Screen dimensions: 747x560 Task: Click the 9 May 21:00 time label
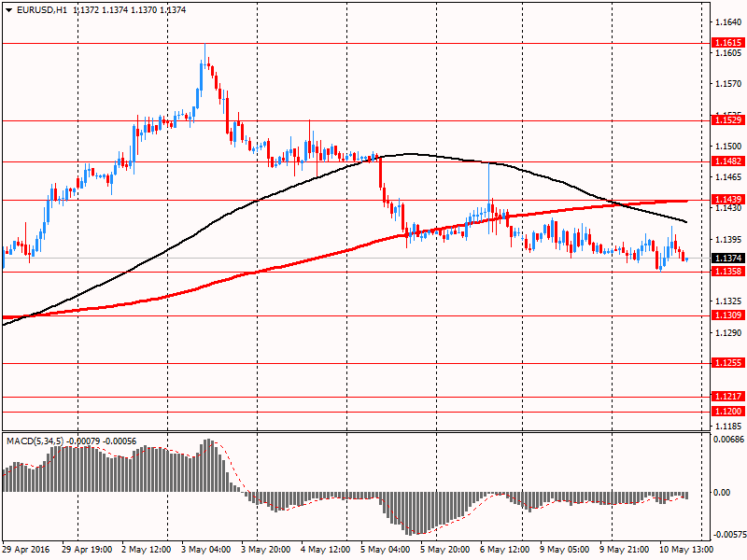pyautogui.click(x=625, y=550)
